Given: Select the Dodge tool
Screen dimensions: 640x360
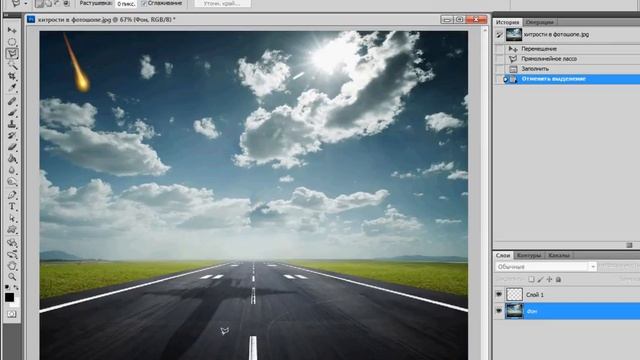Looking at the screenshot, I should click(x=12, y=182).
